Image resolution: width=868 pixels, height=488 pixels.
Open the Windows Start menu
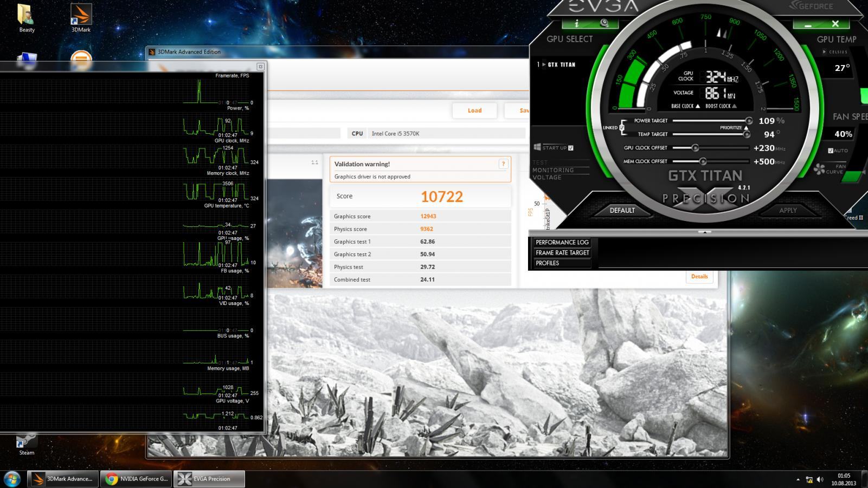point(12,479)
